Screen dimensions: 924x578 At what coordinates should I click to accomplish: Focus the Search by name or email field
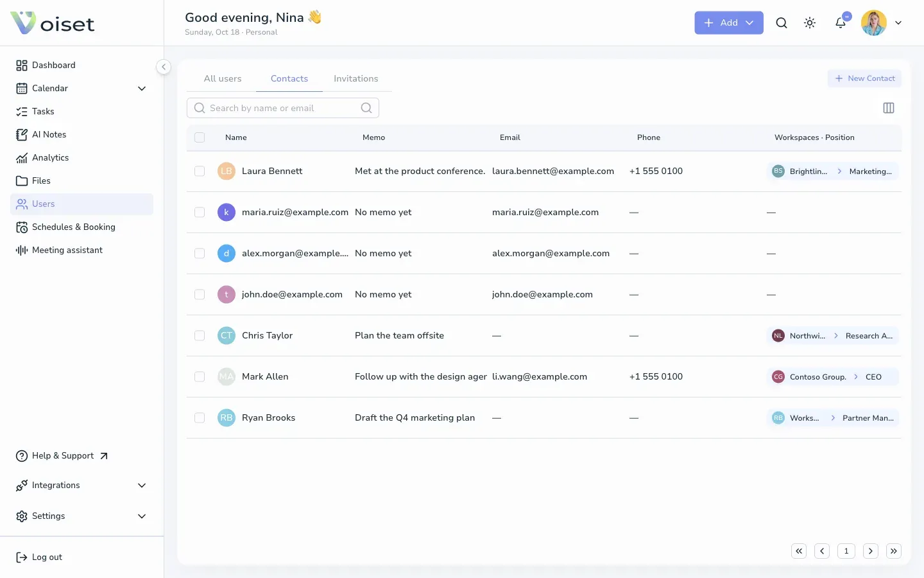[x=283, y=108]
